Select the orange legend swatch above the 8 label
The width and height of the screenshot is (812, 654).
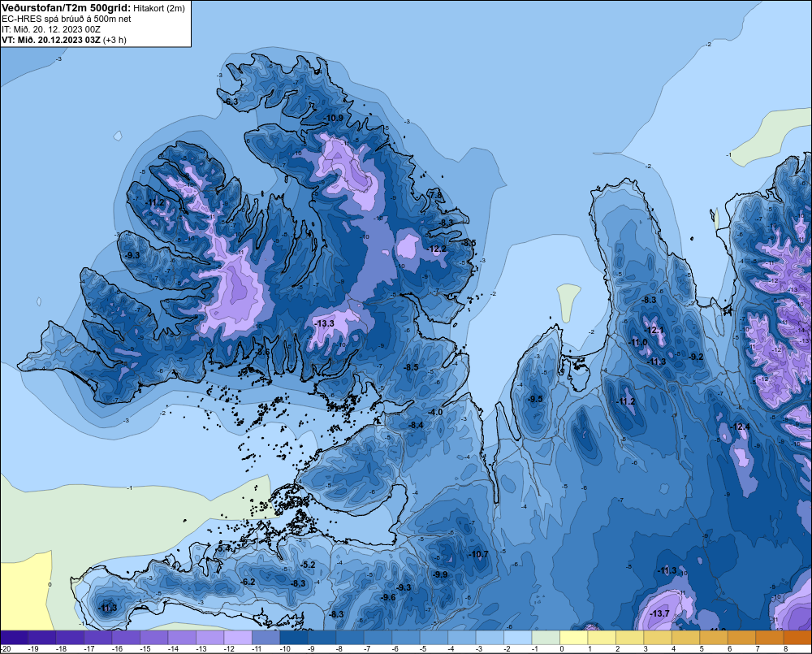click(797, 638)
